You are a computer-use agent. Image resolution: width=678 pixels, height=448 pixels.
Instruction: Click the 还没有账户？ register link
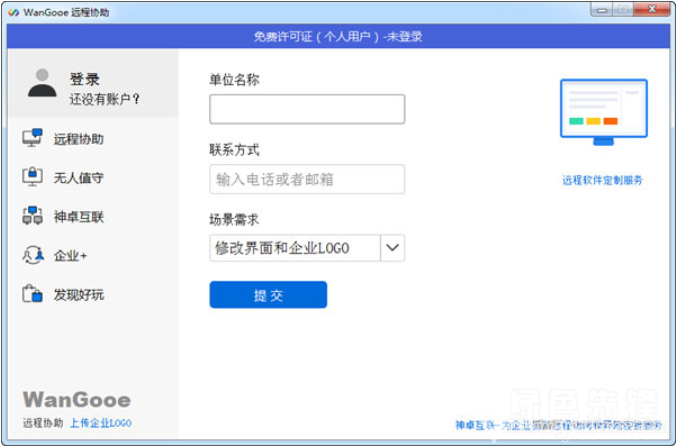coord(105,99)
